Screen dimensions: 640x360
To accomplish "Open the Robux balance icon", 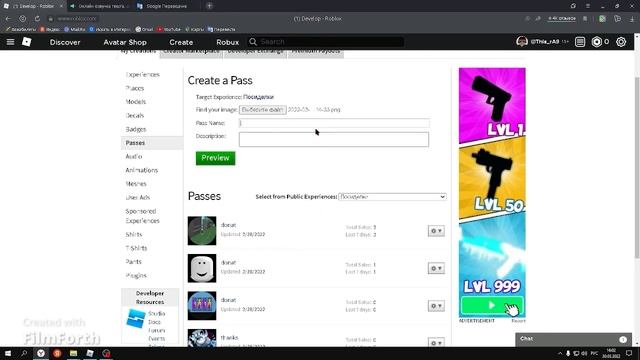I will point(597,42).
